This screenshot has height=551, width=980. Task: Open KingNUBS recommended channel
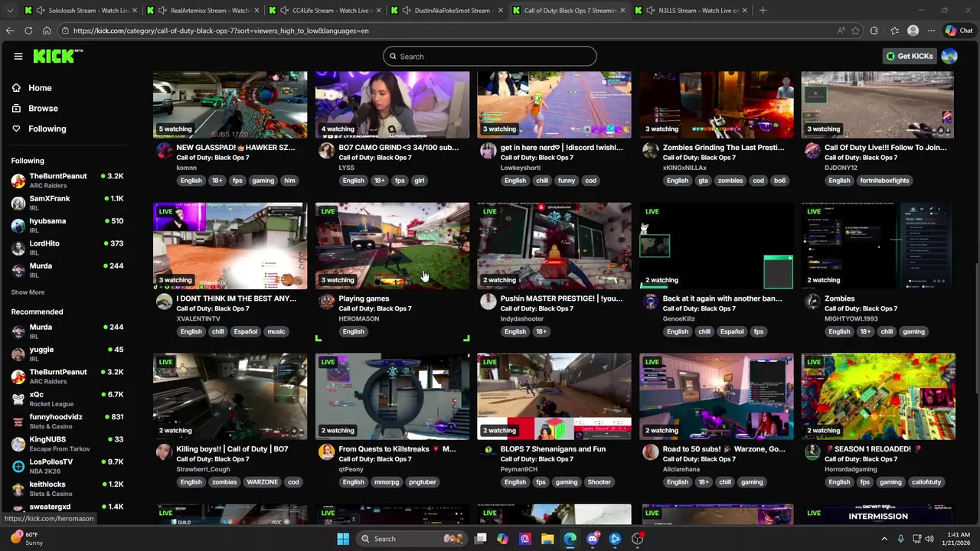tap(67, 444)
